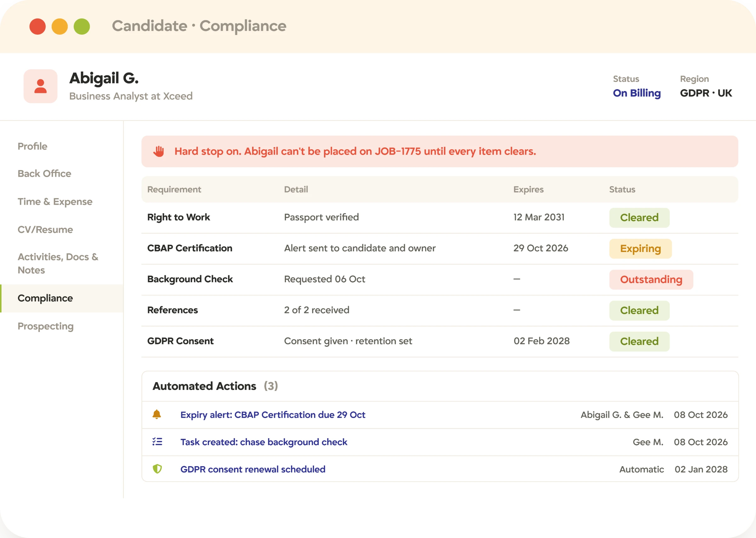Open GDPR consent renewal scheduled link
Image resolution: width=756 pixels, height=538 pixels.
pyautogui.click(x=253, y=469)
